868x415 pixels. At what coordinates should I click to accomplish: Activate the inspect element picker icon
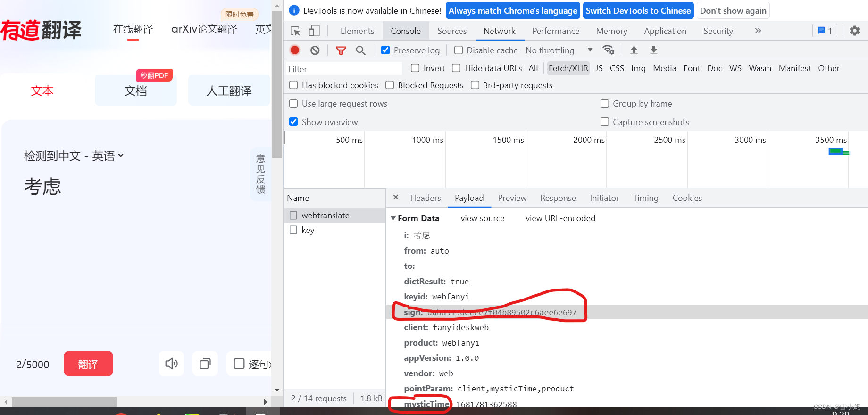click(x=295, y=31)
